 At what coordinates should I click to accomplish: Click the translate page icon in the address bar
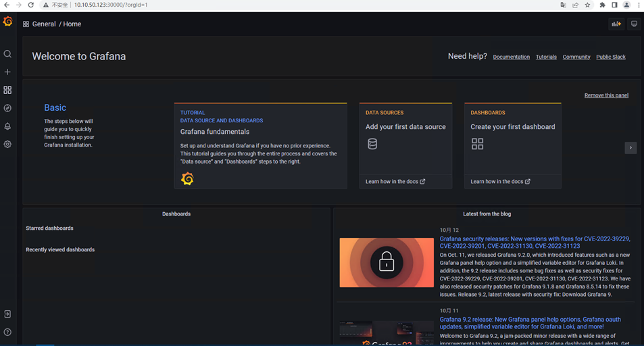[563, 5]
